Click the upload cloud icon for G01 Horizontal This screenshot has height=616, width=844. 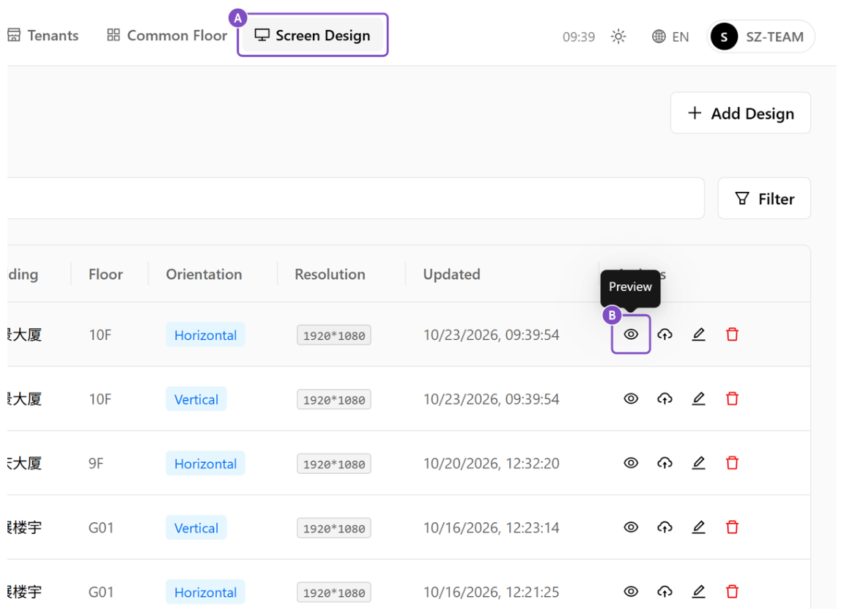coord(665,592)
